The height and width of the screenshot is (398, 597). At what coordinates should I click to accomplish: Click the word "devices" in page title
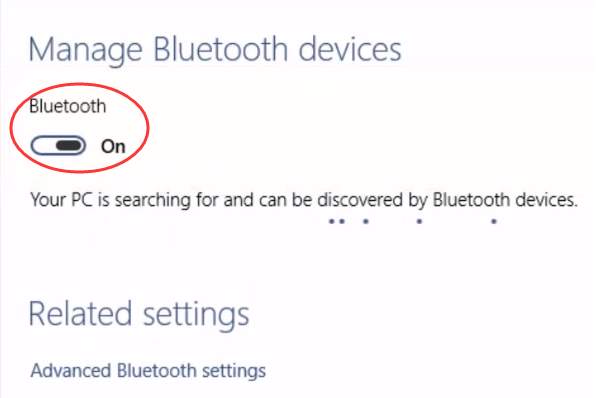(350, 49)
